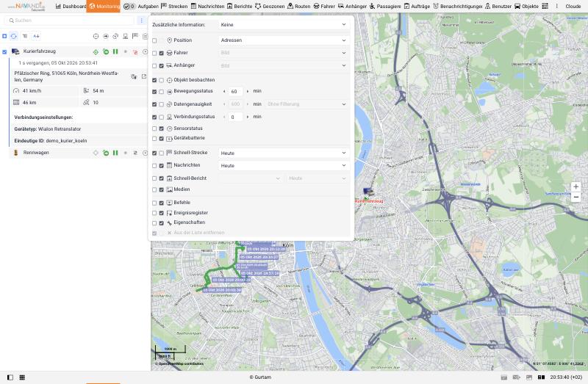The width and height of the screenshot is (588, 384).
Task: Uncheck the second checkbox for Sensorstatus
Action: [161, 128]
